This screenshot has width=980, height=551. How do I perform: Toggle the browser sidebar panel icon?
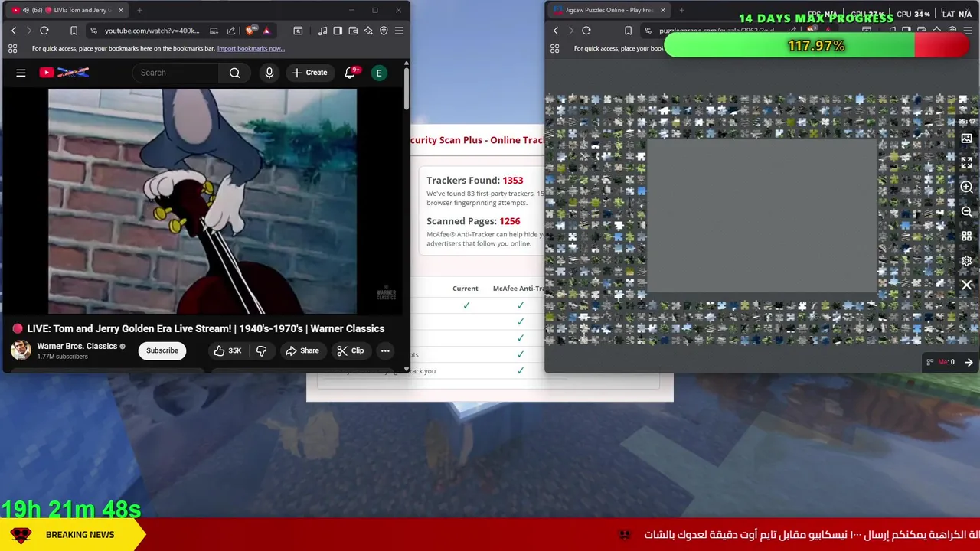(x=338, y=31)
